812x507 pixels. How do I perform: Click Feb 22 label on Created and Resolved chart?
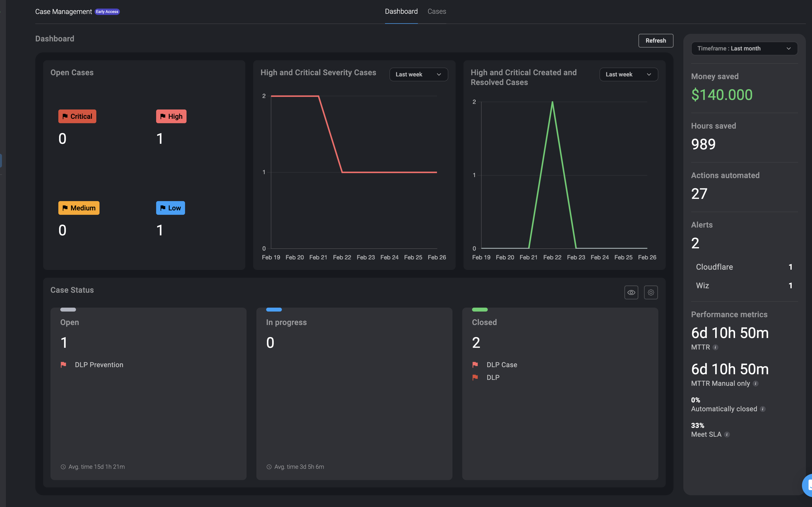coord(552,257)
